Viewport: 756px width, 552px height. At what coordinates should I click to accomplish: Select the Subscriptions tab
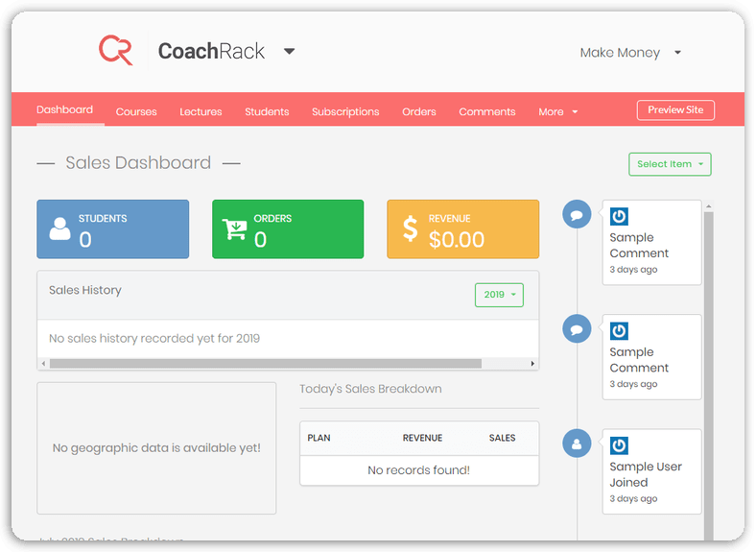coord(345,112)
